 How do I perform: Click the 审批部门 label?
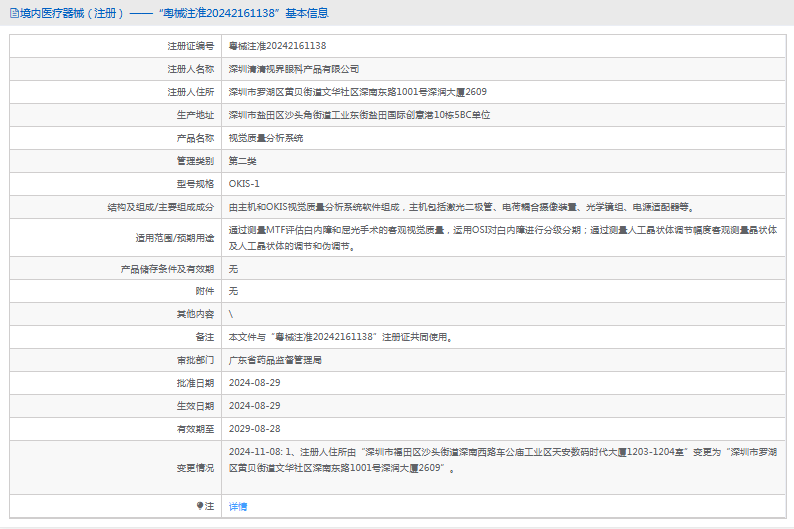[x=195, y=360]
